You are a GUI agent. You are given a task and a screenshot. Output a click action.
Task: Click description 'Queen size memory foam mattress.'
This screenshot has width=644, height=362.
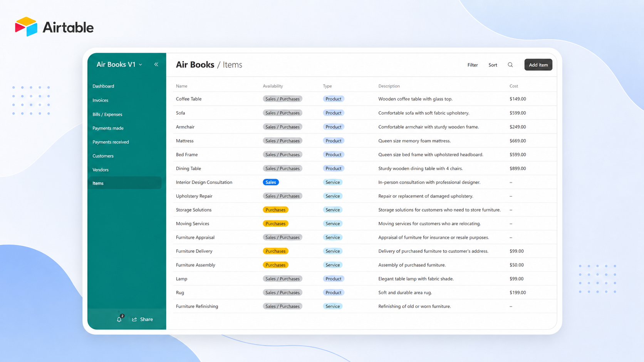414,141
